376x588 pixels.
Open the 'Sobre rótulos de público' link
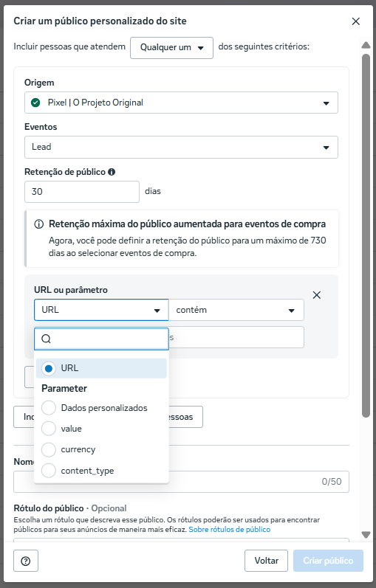(230, 530)
